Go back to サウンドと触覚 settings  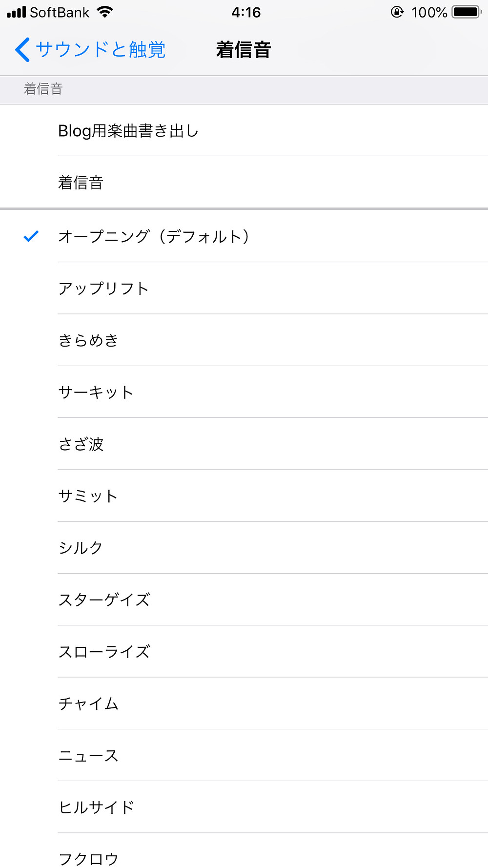[x=90, y=50]
